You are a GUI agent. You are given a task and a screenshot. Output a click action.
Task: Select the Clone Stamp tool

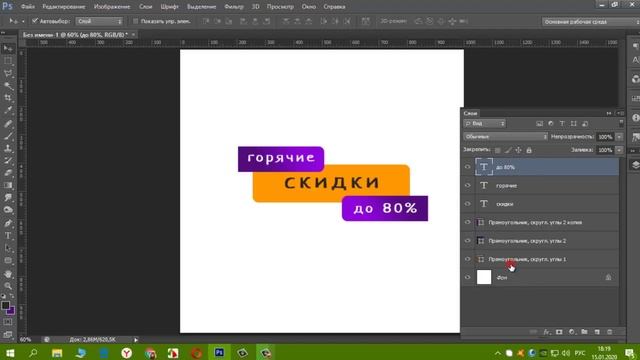point(8,148)
